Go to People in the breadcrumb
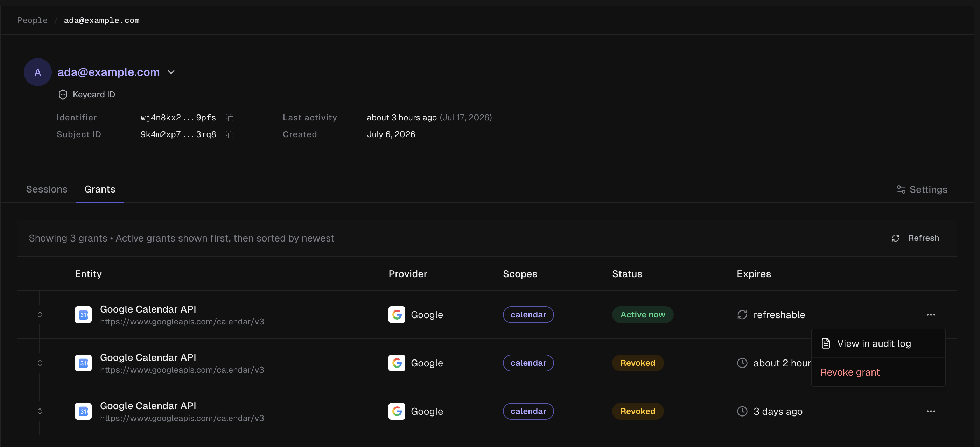 click(x=32, y=21)
